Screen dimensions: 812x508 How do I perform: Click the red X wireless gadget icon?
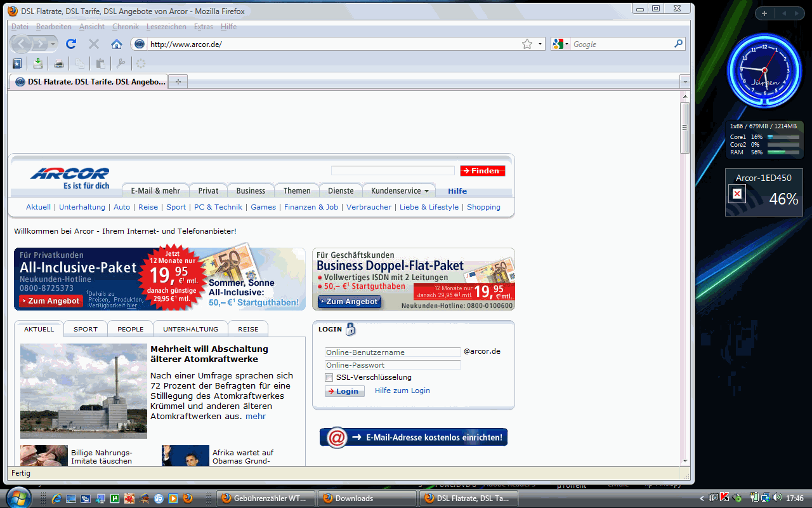[x=737, y=194]
